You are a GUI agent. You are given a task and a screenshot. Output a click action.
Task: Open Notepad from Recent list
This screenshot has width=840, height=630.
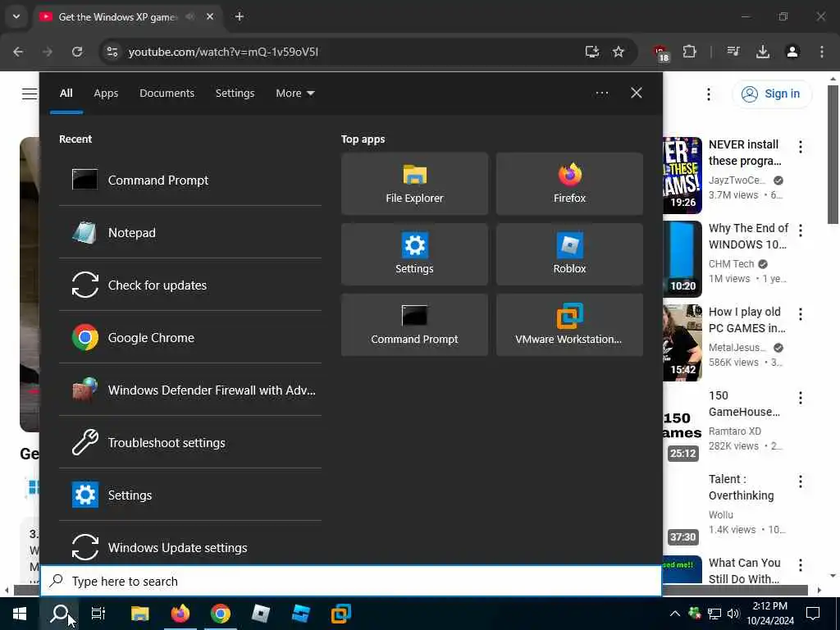(190, 232)
